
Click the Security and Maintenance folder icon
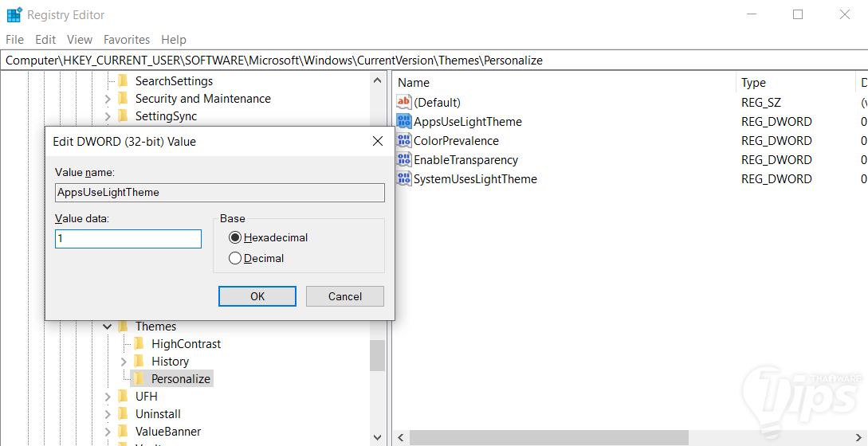click(x=123, y=99)
